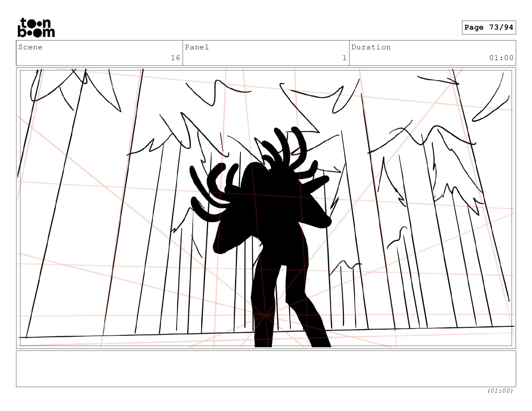
Task: Select scene number 16
Action: [175, 58]
